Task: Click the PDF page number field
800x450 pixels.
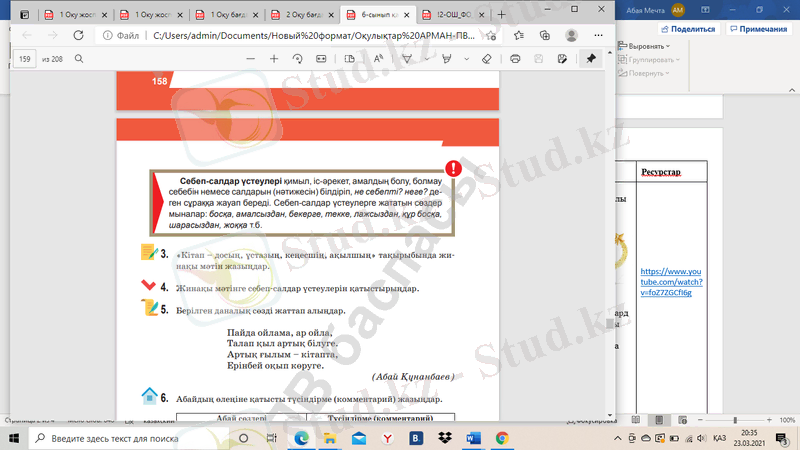Action: point(26,59)
